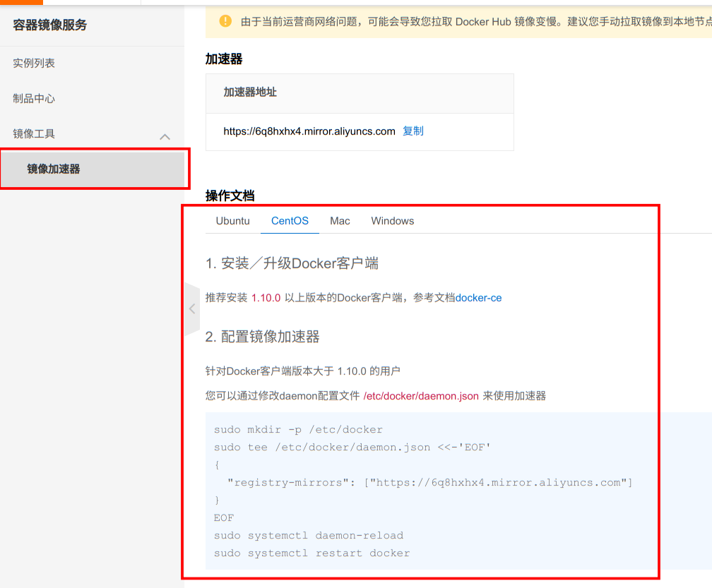Open 实例列表 in the sidebar
Image resolution: width=712 pixels, height=588 pixels.
34,63
